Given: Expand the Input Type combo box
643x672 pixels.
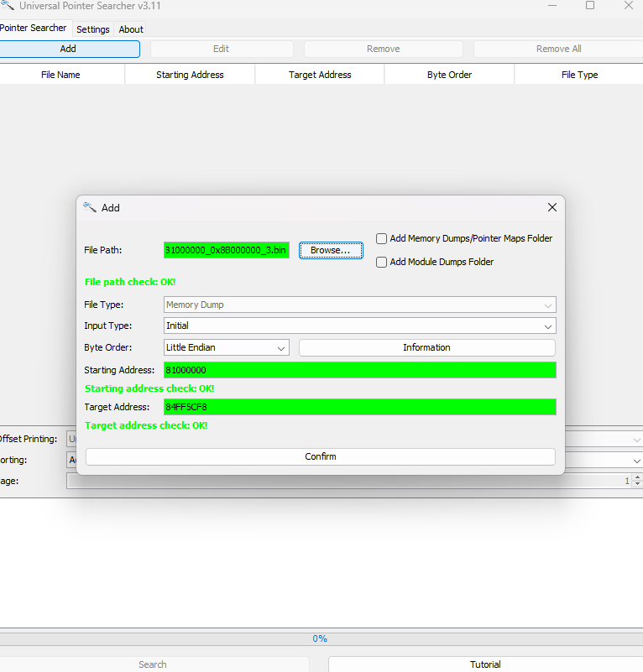Looking at the screenshot, I should [x=360, y=326].
